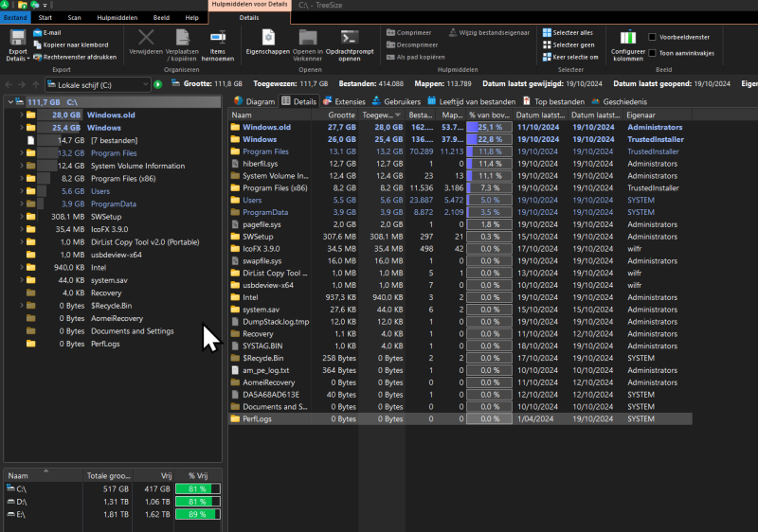Switch to the Diagram tab
The width and height of the screenshot is (758, 532).
[x=254, y=101]
